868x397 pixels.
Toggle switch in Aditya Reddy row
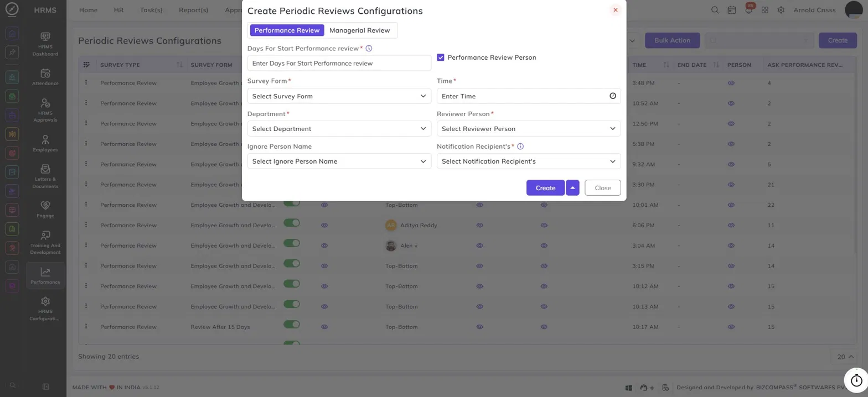coord(292,222)
